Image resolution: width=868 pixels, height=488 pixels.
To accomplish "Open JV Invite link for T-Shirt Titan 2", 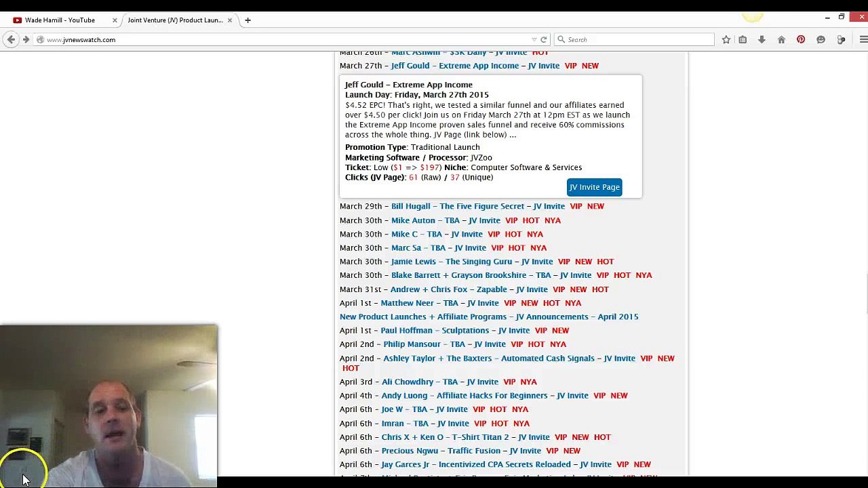I will point(534,437).
